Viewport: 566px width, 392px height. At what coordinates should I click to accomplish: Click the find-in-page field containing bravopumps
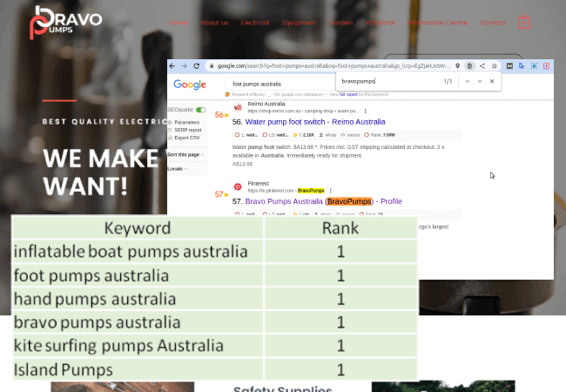tap(390, 81)
